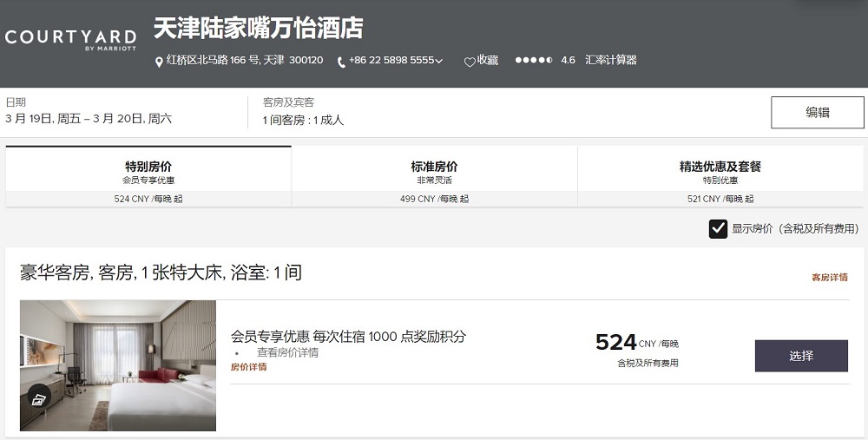The image size is (868, 440).
Task: Click the phone handset icon
Action: [x=341, y=62]
